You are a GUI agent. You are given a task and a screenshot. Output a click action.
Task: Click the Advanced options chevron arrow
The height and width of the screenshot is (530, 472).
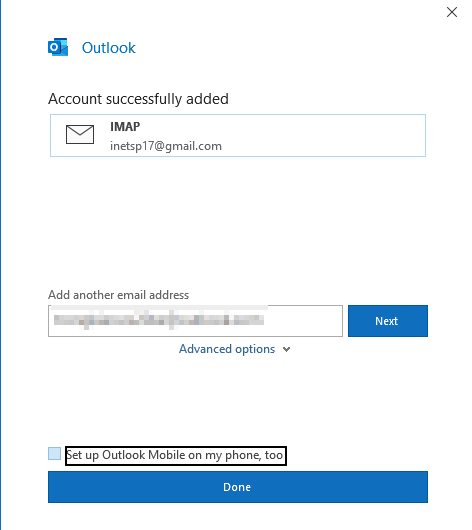pos(286,350)
